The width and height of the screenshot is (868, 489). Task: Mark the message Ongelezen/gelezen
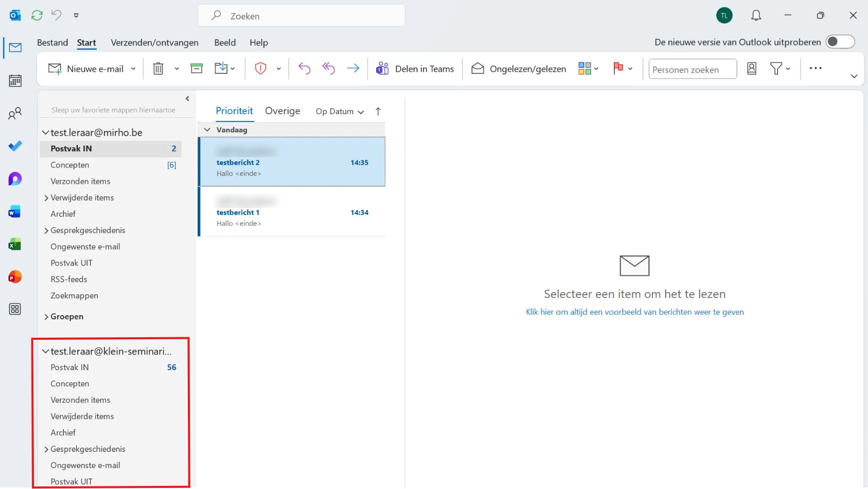tap(518, 68)
